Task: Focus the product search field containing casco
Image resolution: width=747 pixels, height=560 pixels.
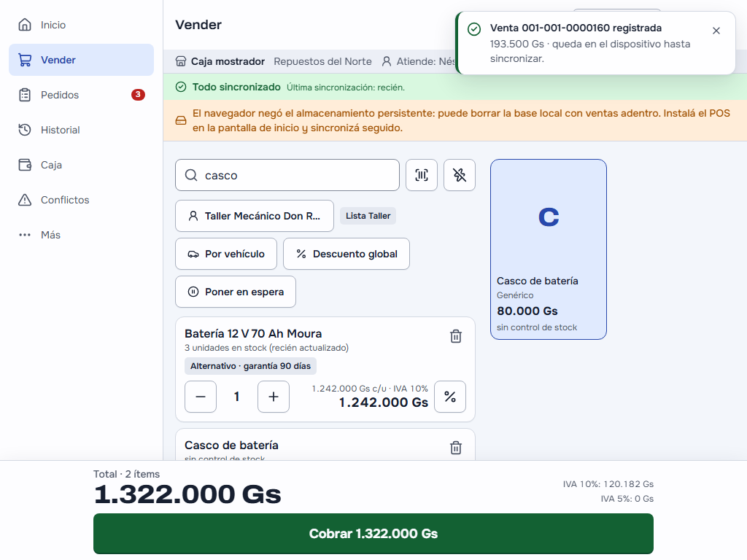Action: click(x=287, y=175)
